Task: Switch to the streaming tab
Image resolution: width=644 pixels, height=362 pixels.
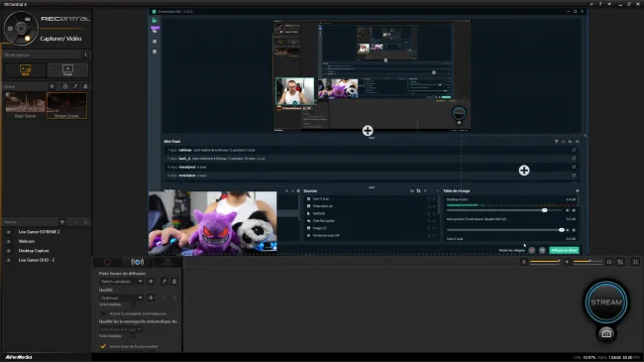Action: tap(137, 262)
